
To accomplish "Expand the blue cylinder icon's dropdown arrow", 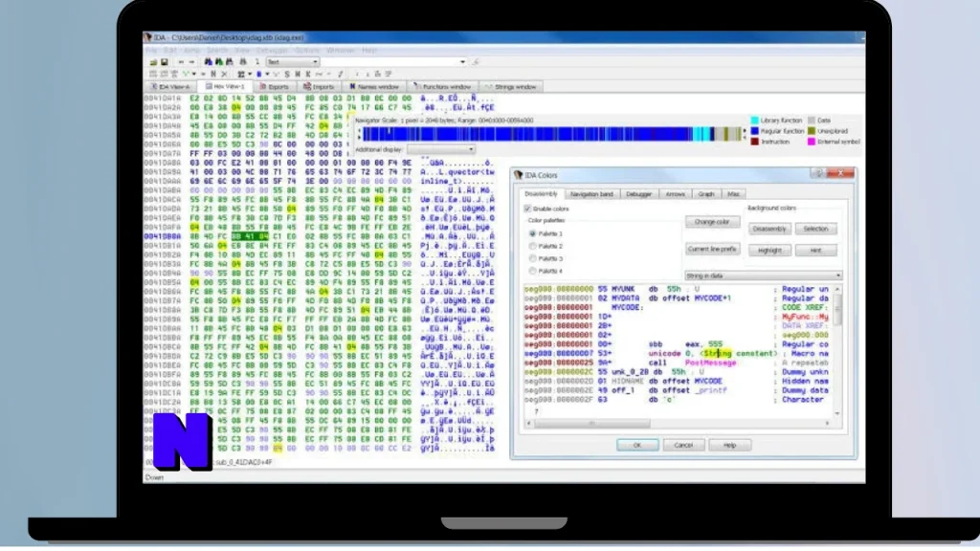I will 267,74.
